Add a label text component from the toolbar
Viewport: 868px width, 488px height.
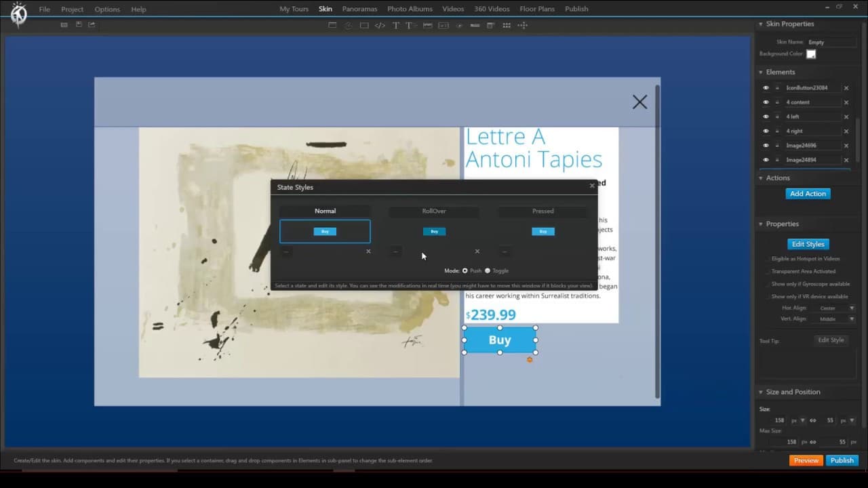click(x=396, y=25)
